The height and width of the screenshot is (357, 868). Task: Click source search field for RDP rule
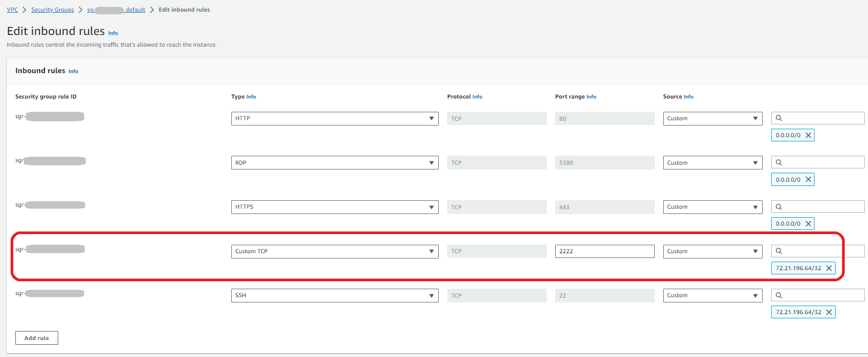pyautogui.click(x=820, y=163)
